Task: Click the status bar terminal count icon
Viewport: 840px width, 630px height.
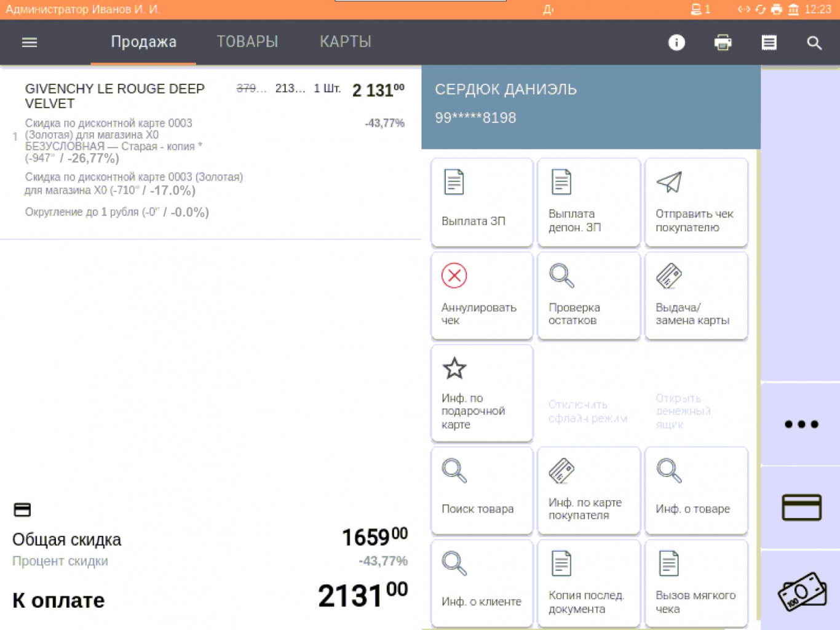Action: tap(700, 9)
